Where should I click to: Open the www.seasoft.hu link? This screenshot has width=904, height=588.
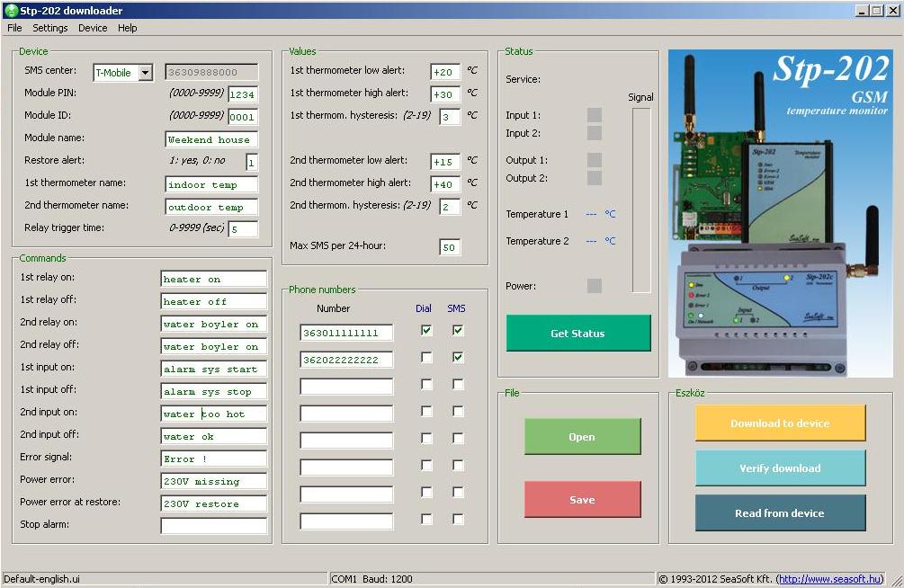pyautogui.click(x=829, y=579)
